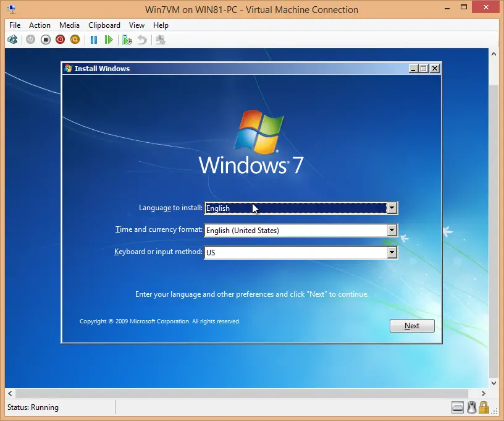Click the lock status icon
Screen dimensions: 504x421
[484, 407]
